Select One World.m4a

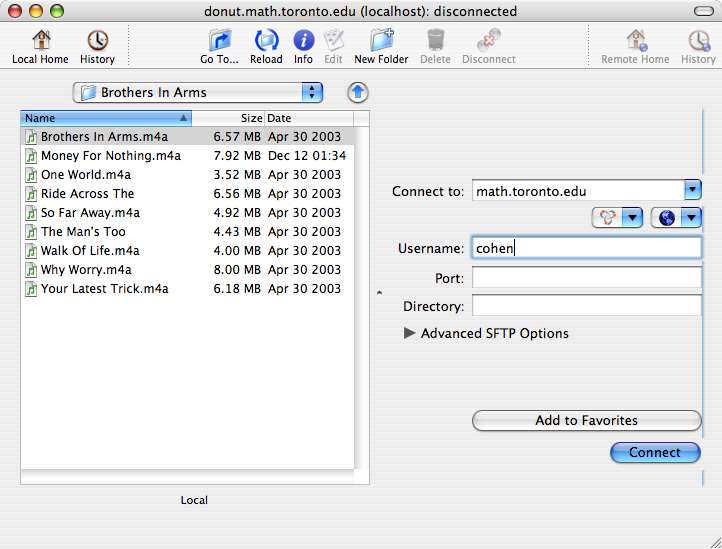coord(188,175)
